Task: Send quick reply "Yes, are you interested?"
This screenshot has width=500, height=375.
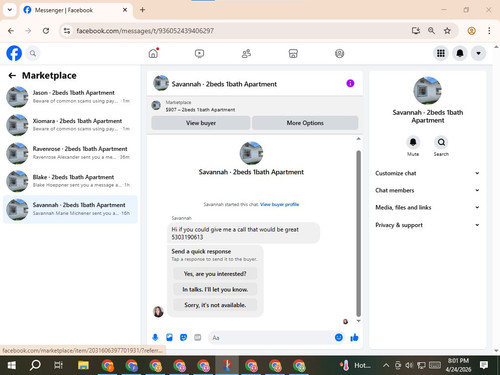Action: pos(215,274)
